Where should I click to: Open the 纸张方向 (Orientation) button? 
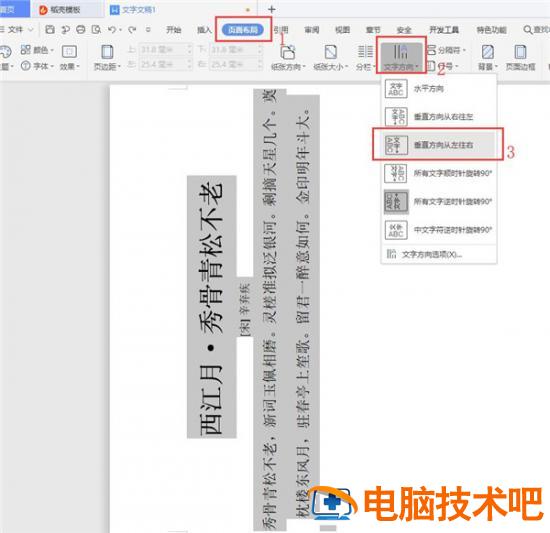click(x=288, y=57)
